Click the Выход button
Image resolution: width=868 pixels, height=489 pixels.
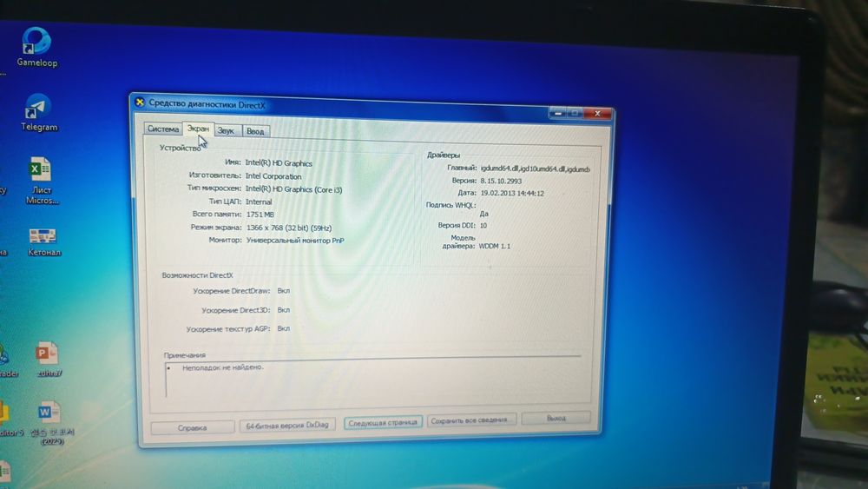[x=556, y=418]
